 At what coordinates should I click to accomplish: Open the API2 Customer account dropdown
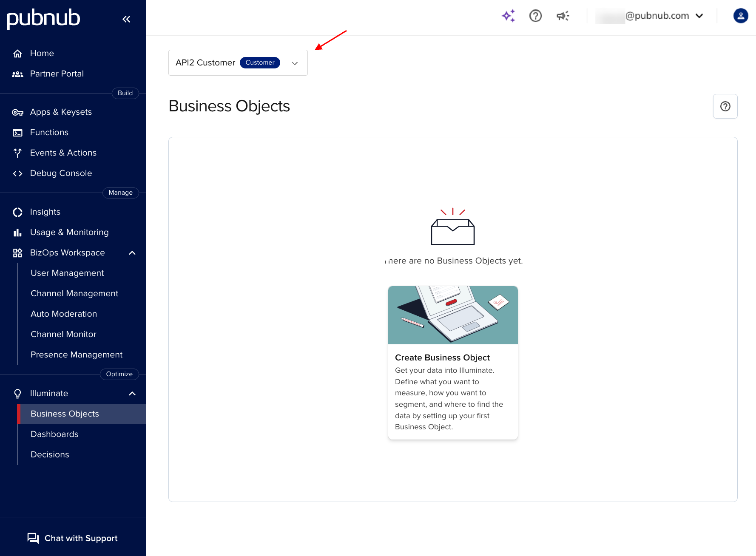238,63
